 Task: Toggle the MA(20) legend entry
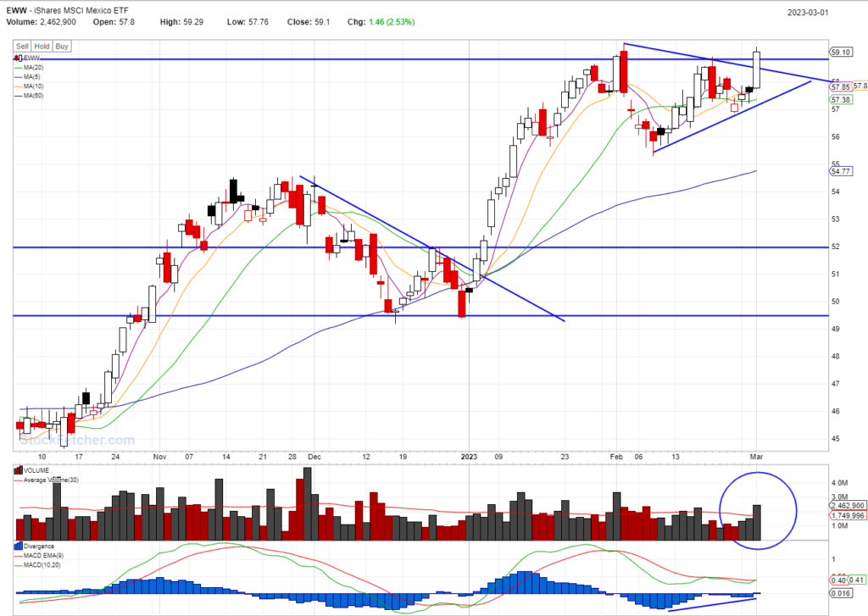coord(33,67)
